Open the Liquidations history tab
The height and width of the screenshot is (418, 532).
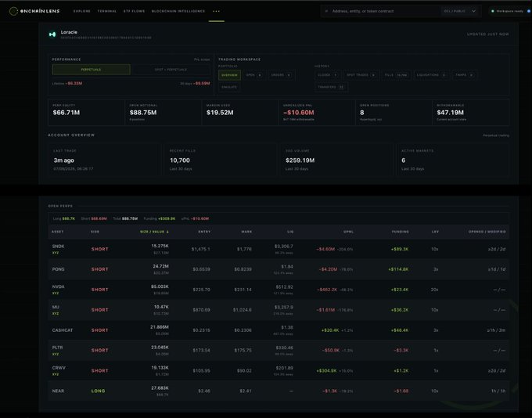pos(430,75)
